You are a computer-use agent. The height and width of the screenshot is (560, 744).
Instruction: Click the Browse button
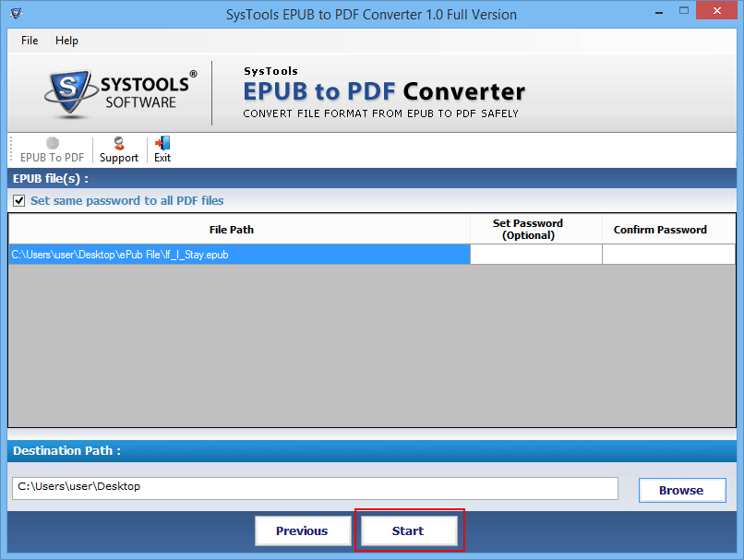coord(682,490)
